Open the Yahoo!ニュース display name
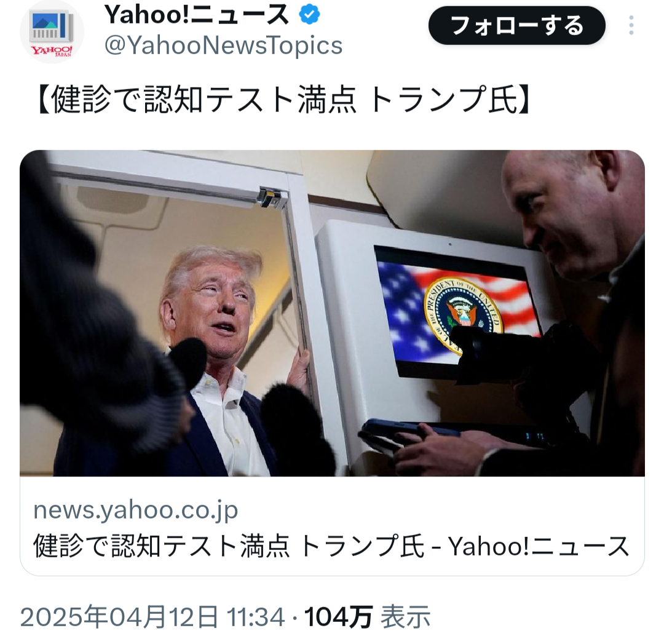The width and height of the screenshot is (664, 644). pos(197,15)
